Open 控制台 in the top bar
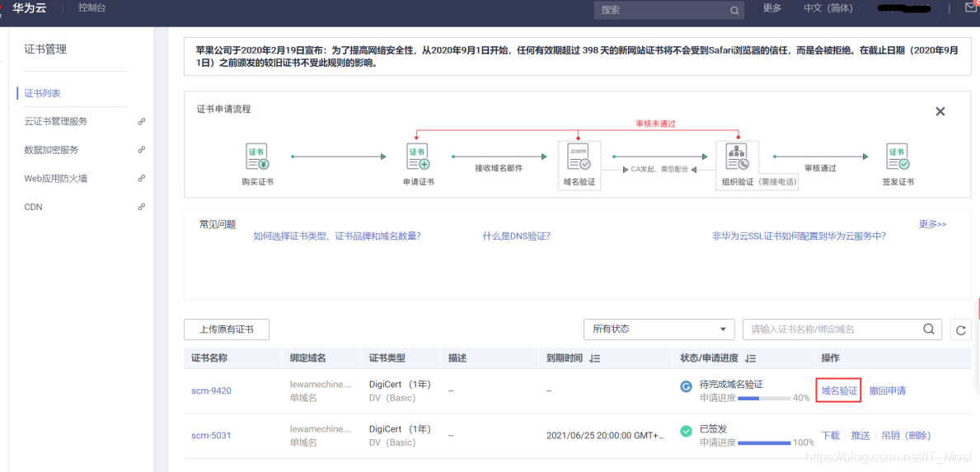The height and width of the screenshot is (472, 980). click(91, 7)
